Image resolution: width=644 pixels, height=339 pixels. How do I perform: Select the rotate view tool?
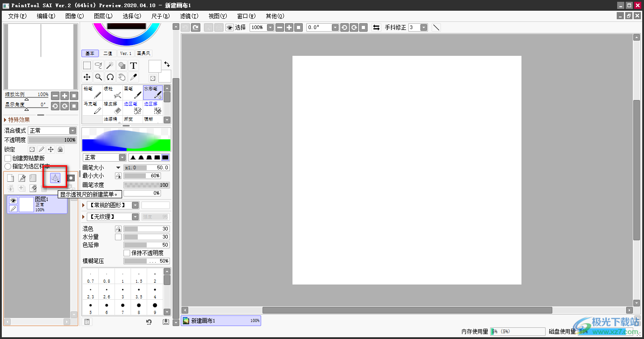(110, 77)
